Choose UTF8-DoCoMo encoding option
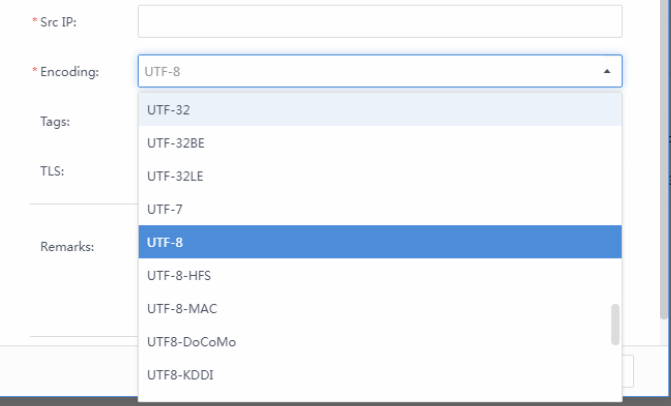Viewport: 671px width, 406px height. 380,341
